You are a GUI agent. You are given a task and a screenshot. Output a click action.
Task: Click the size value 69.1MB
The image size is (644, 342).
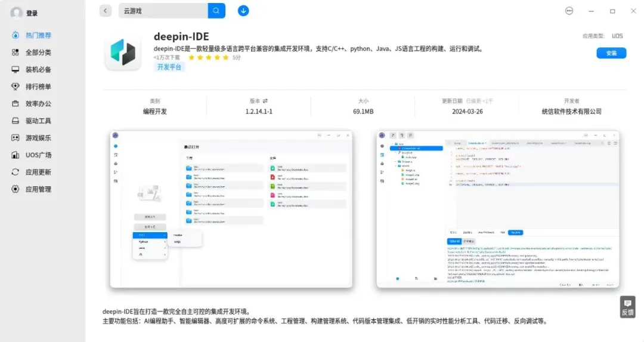[363, 112]
